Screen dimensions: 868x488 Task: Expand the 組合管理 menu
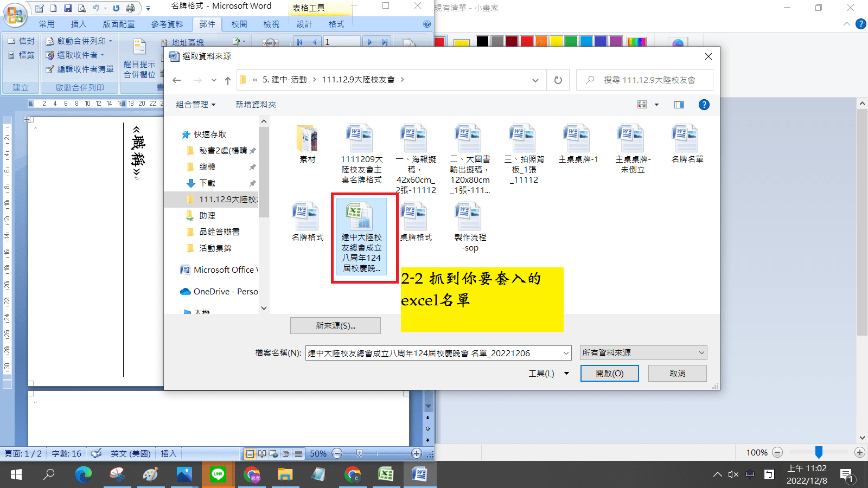point(195,105)
